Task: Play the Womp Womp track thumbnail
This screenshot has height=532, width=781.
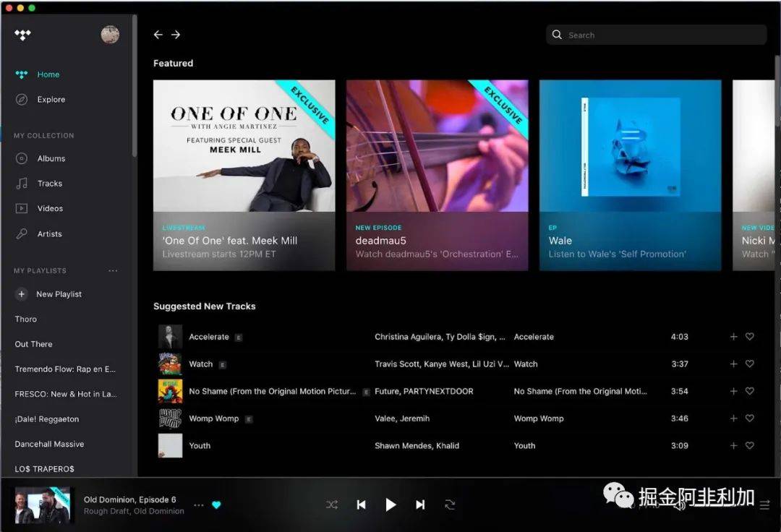Action: click(x=171, y=419)
